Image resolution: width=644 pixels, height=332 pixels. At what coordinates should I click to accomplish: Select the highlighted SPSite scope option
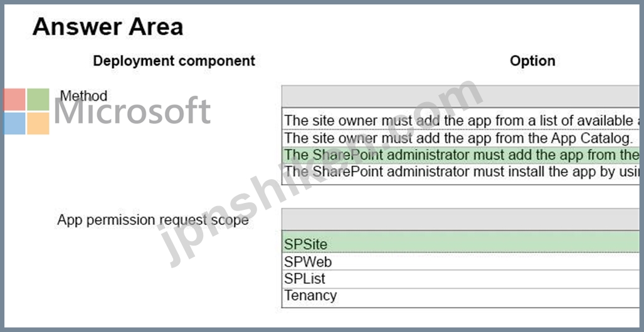(x=461, y=244)
